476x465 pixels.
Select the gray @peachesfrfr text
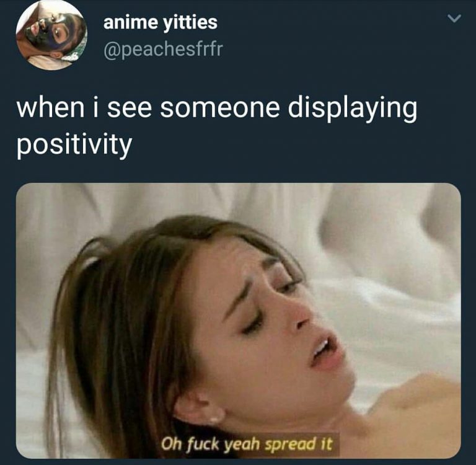tap(164, 48)
